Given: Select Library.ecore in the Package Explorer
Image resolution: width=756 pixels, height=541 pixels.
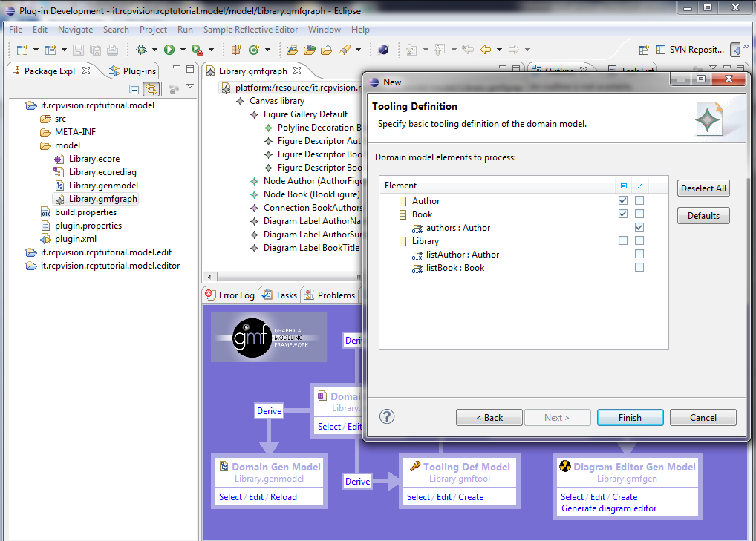Looking at the screenshot, I should (94, 159).
